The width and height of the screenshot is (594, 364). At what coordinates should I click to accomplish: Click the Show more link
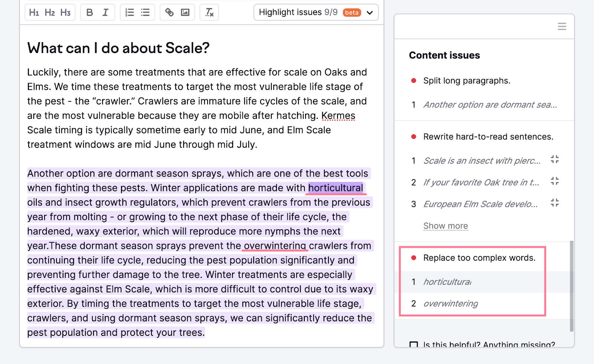coord(446,226)
